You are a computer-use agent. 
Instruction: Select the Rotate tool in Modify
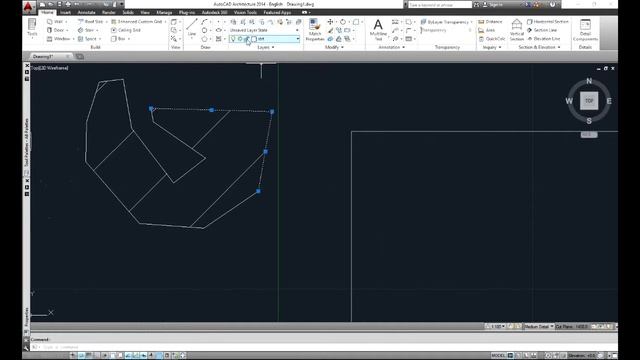point(343,22)
